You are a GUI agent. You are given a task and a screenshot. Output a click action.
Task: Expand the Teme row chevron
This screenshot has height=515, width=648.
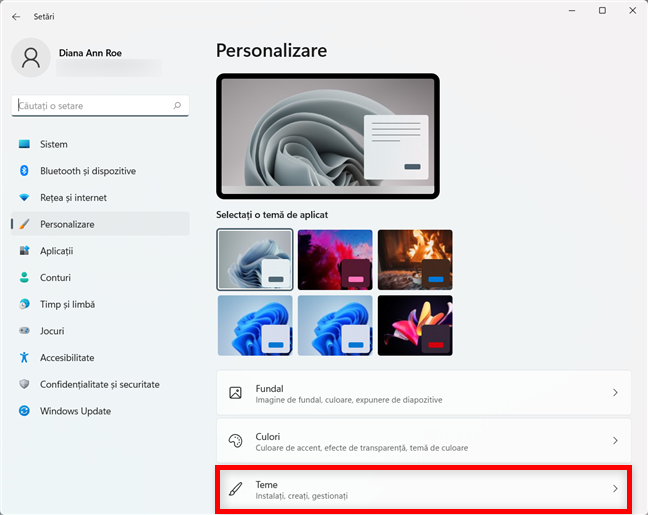[x=615, y=489]
